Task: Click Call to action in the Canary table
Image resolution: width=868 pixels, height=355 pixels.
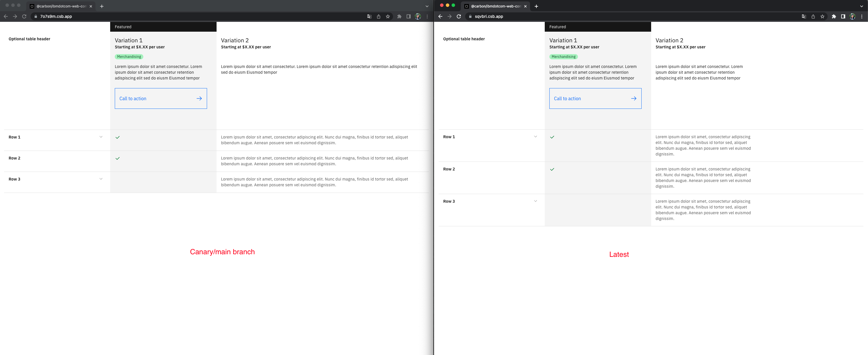Action: [x=161, y=98]
